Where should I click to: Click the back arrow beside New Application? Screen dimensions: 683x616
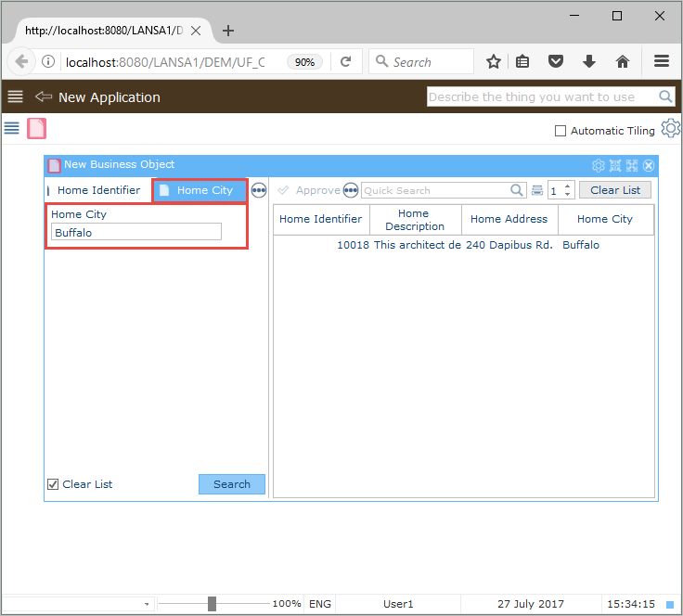[x=43, y=96]
